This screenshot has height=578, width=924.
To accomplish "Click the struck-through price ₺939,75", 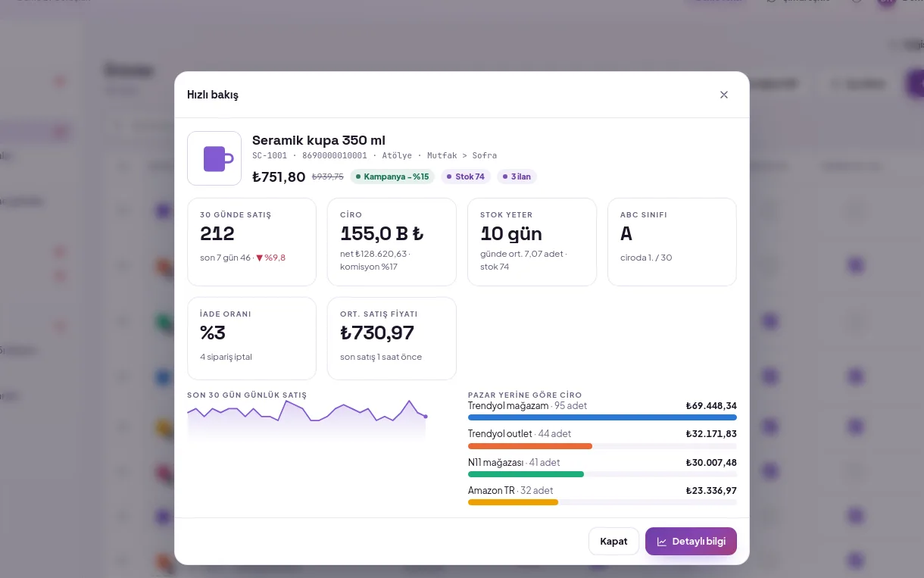I will 328,177.
